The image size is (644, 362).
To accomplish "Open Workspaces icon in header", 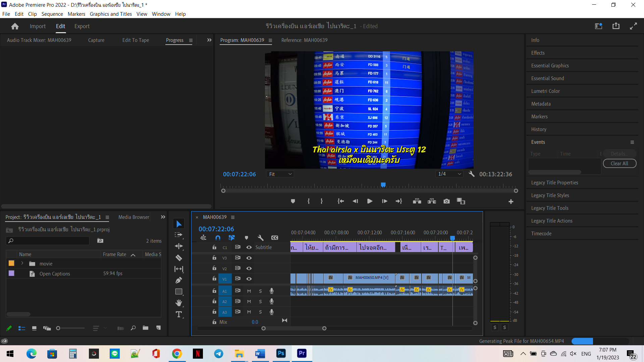I will (599, 26).
